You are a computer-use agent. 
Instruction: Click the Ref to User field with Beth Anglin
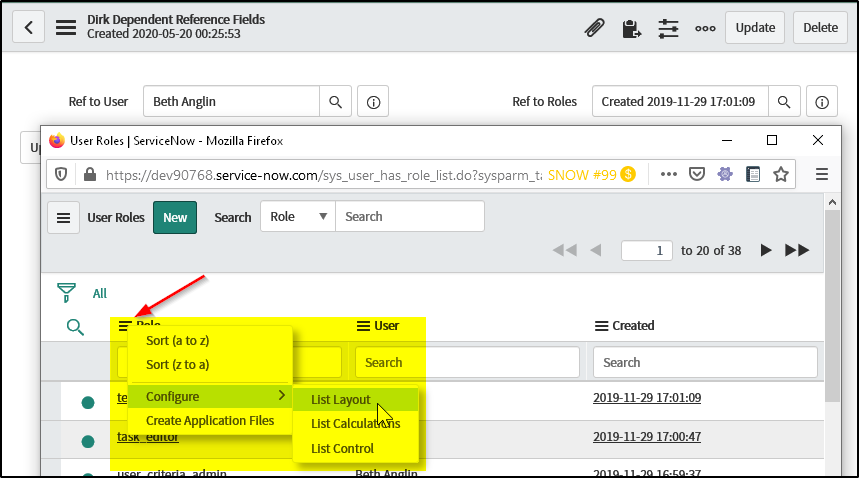pos(232,101)
